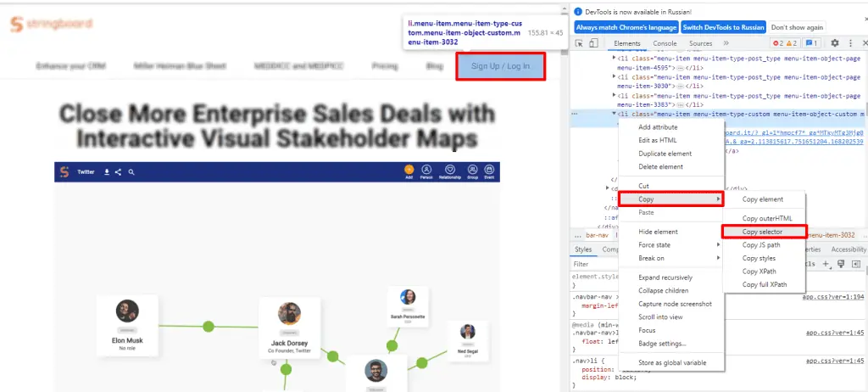
Task: Select Copy XPath in the submenu
Action: coord(759,272)
